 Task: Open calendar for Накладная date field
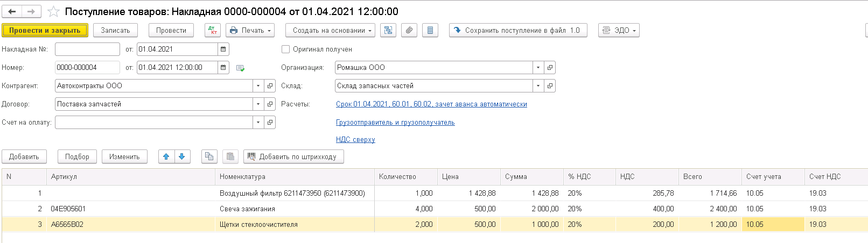223,49
